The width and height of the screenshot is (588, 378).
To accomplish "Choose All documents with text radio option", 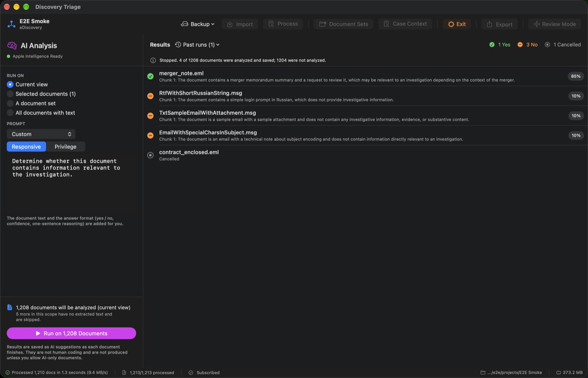I will point(10,113).
